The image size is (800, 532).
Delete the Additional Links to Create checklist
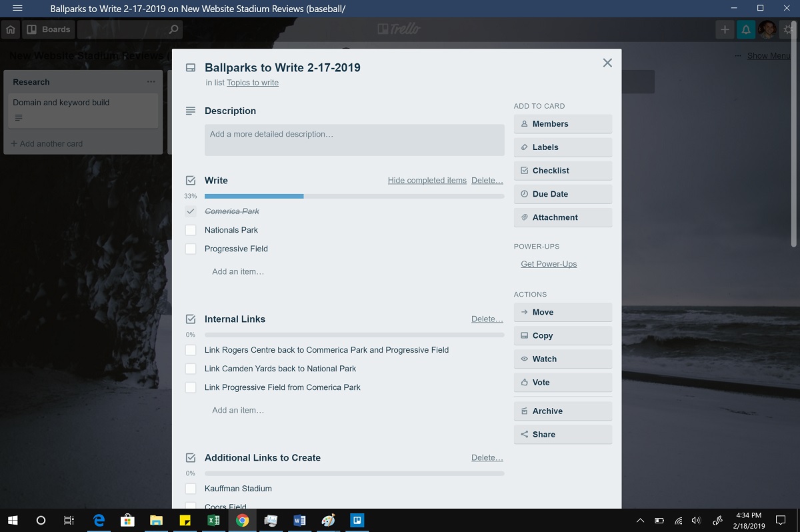coord(487,458)
